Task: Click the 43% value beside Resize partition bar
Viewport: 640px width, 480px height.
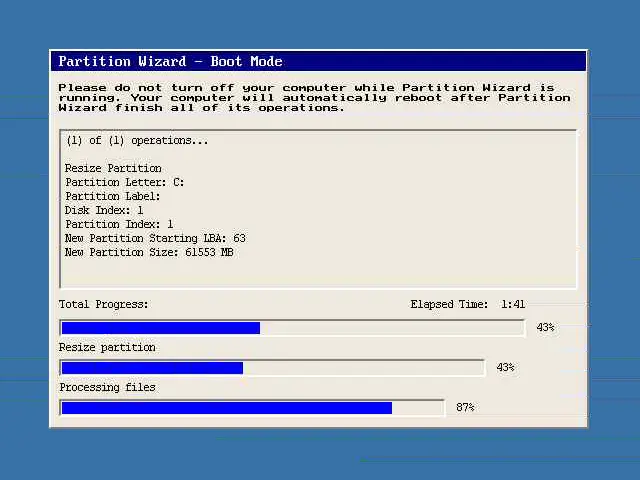Action: (x=505, y=367)
